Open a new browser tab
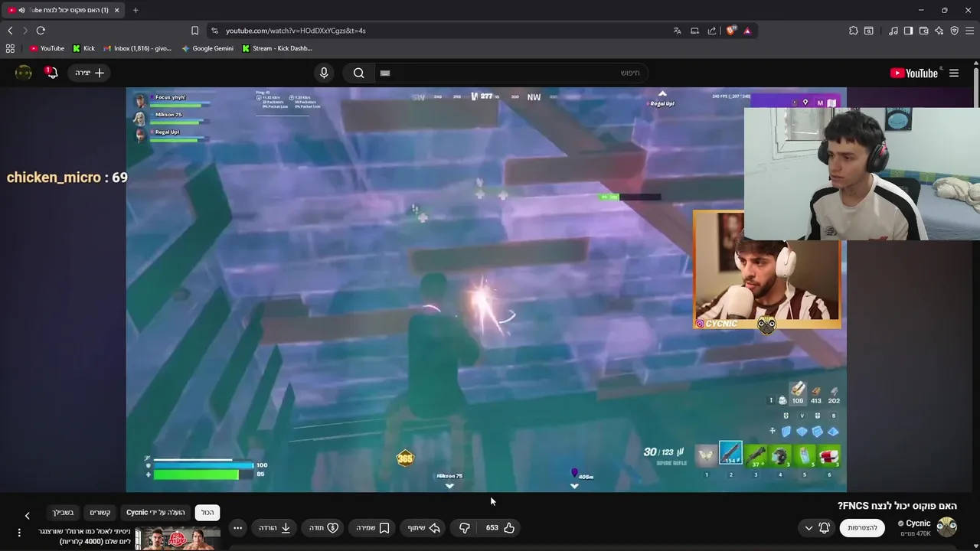Viewport: 980px width, 551px height. coord(136,10)
